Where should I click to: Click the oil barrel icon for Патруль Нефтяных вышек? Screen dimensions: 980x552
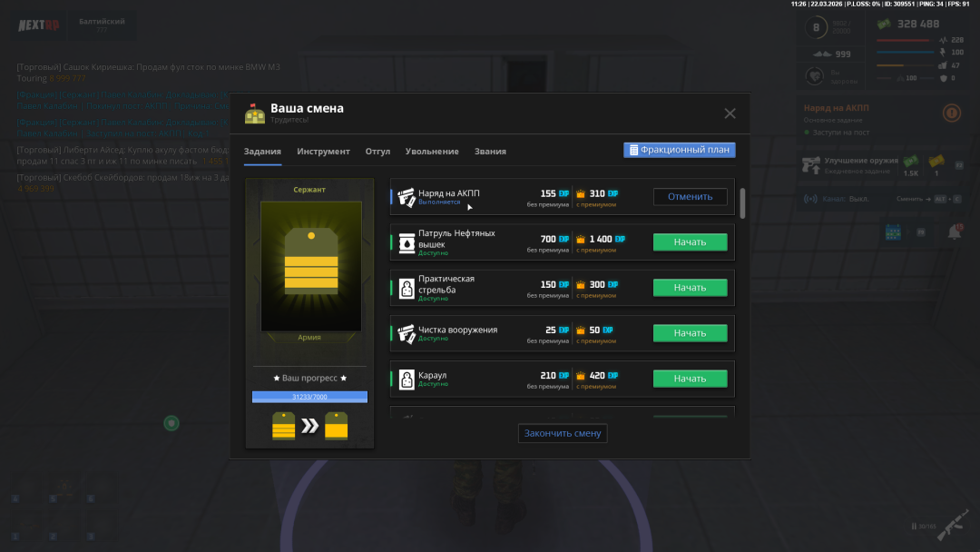(407, 242)
